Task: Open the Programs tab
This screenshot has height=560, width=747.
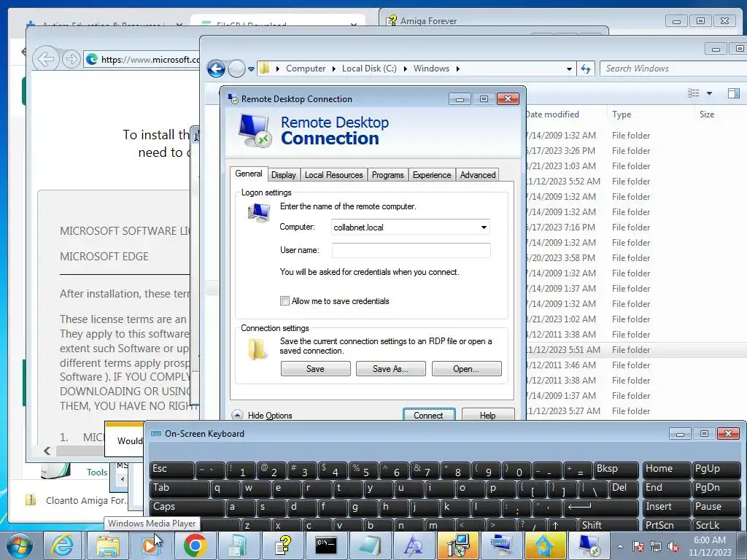Action: pos(388,175)
